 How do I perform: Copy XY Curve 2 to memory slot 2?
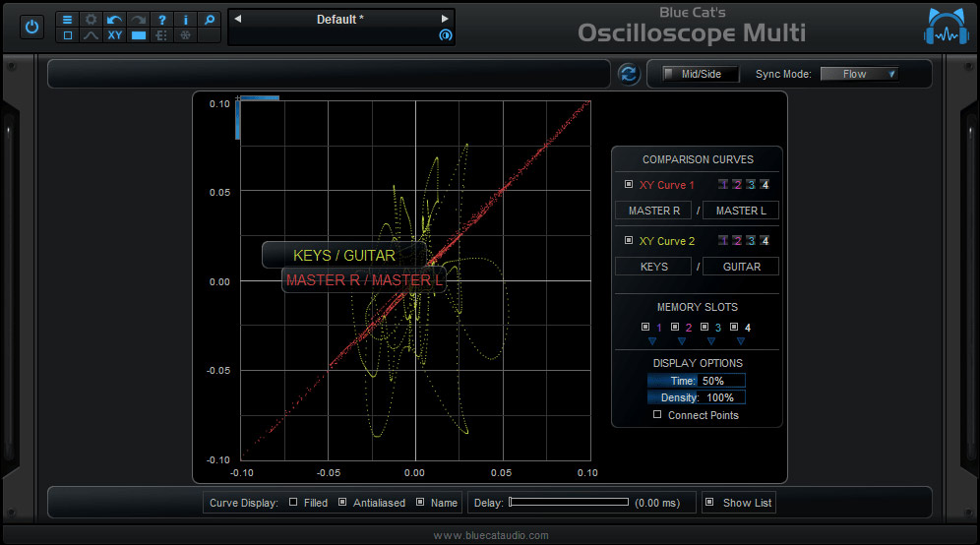coord(737,241)
